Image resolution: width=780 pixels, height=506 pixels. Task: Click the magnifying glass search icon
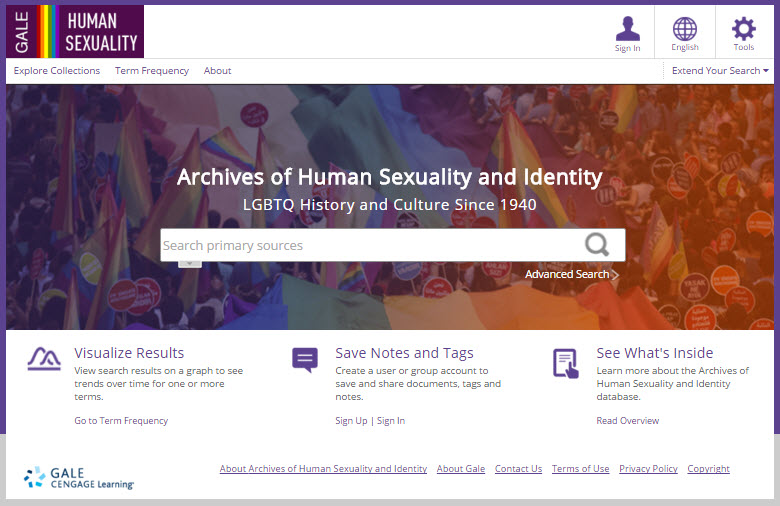(597, 244)
